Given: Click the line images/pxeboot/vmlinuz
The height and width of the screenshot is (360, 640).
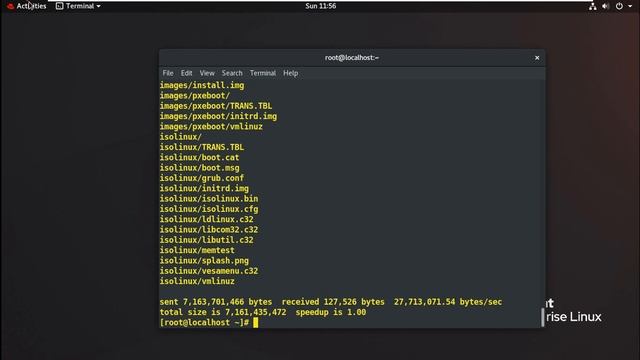Looking at the screenshot, I should (x=211, y=127).
